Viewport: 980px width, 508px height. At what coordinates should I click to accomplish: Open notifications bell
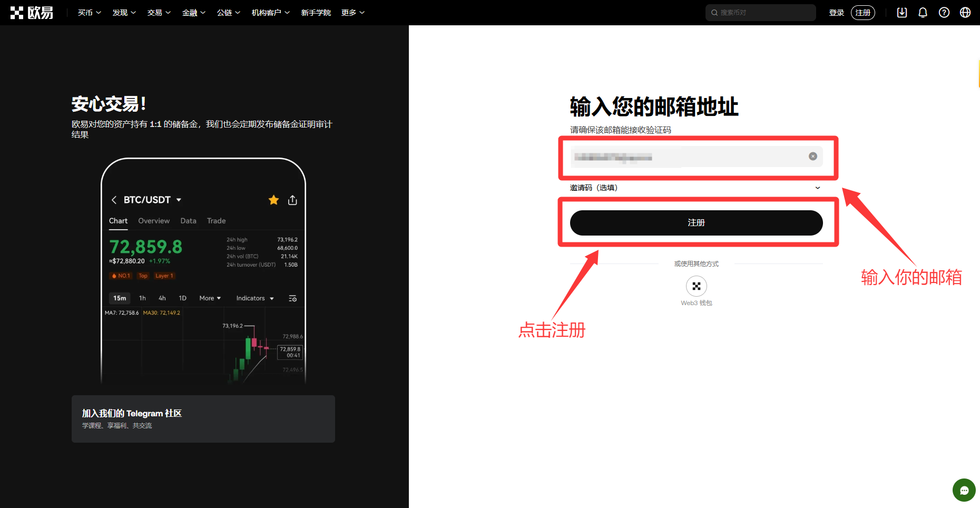point(923,13)
